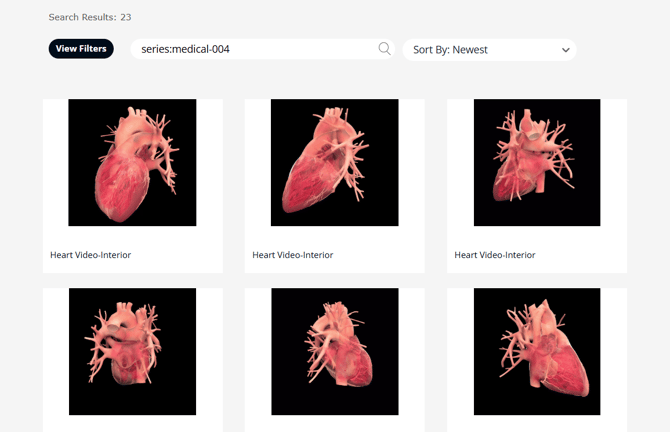Open the top-right heart thumbnail
This screenshot has height=432, width=670.
pos(536,162)
